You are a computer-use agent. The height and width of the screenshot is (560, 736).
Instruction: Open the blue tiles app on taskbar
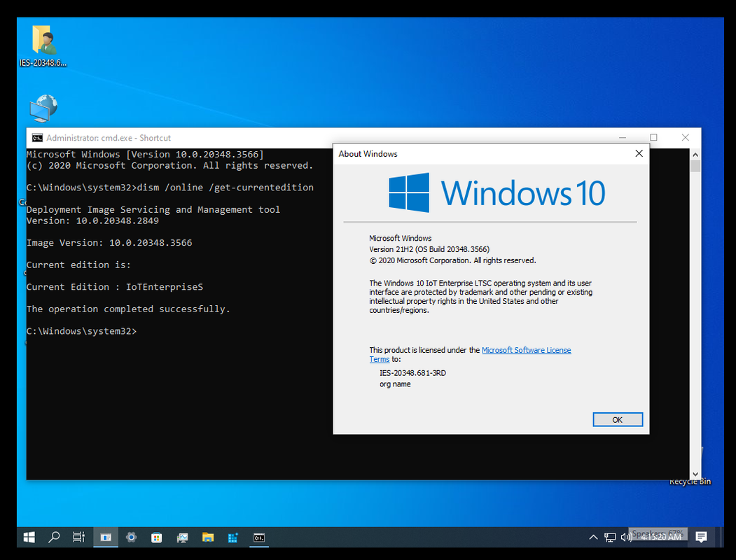(232, 538)
